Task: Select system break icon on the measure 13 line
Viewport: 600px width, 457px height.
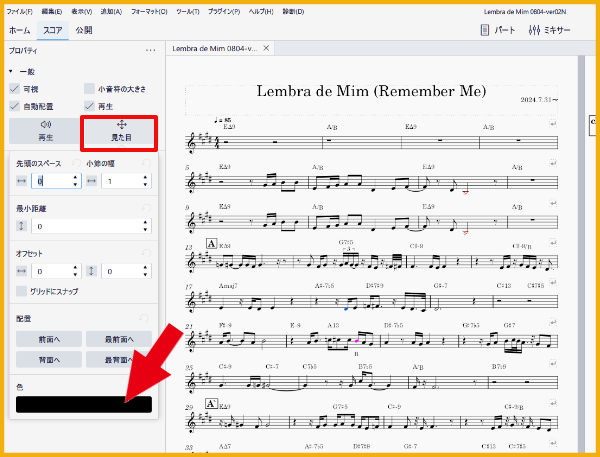Action: coord(553,243)
